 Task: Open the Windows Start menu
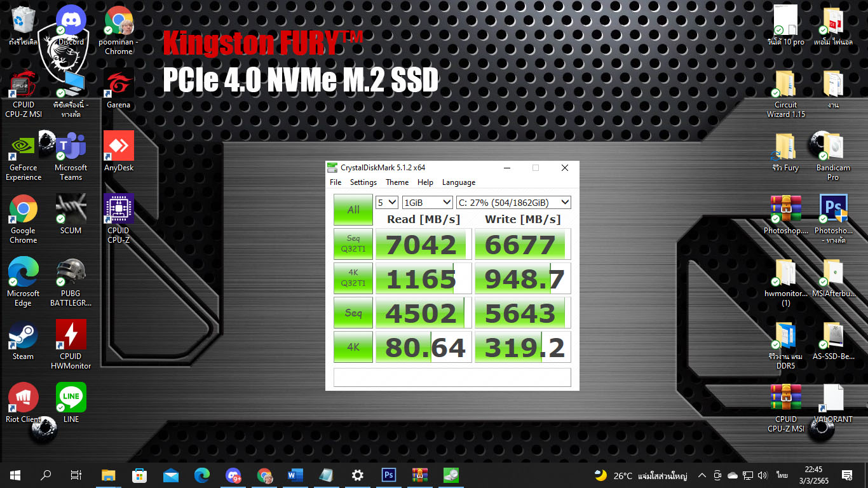[15, 475]
